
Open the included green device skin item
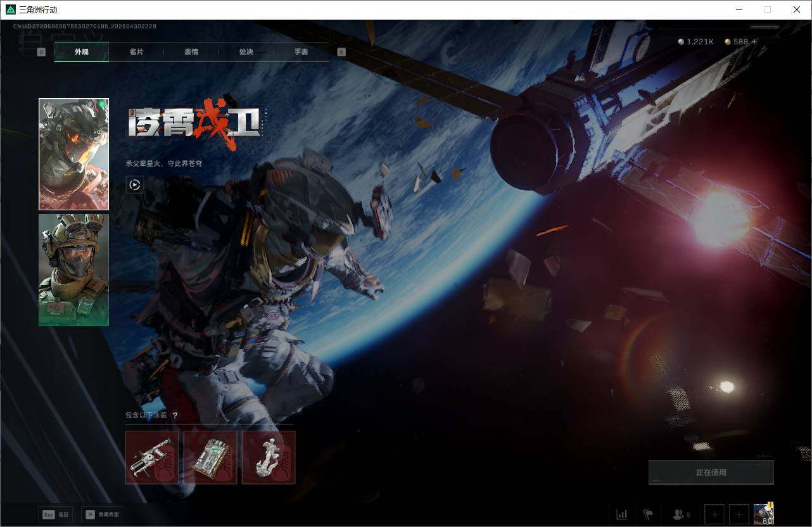coord(210,457)
